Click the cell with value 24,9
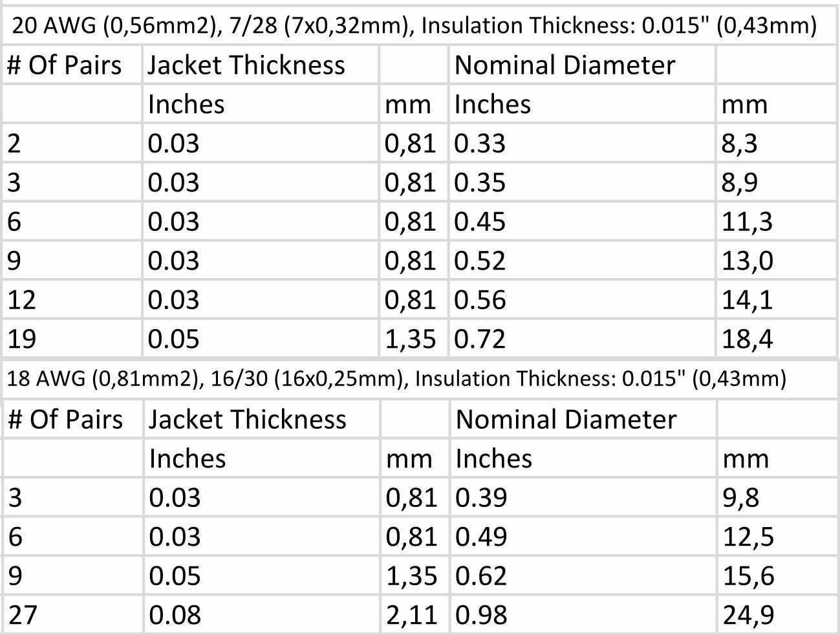Screen dimensions: 840x635 [x=777, y=614]
